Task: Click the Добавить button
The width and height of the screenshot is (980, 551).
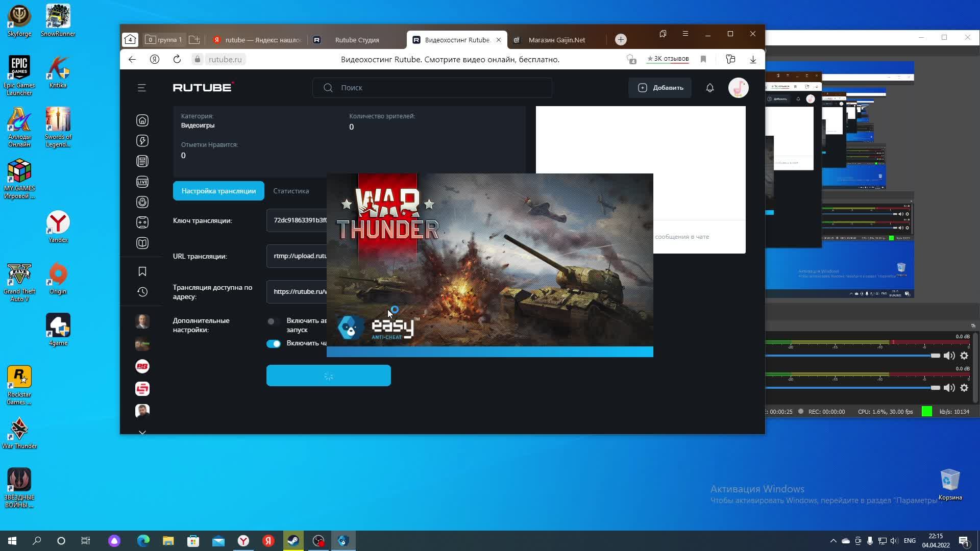Action: (660, 88)
